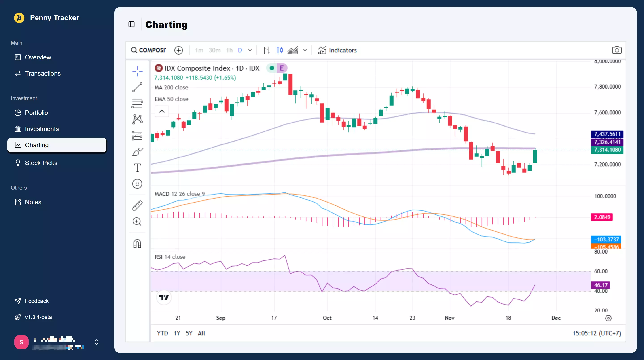The height and width of the screenshot is (360, 644).
Task: Click the 7,314.1080 current price label
Action: [607, 150]
